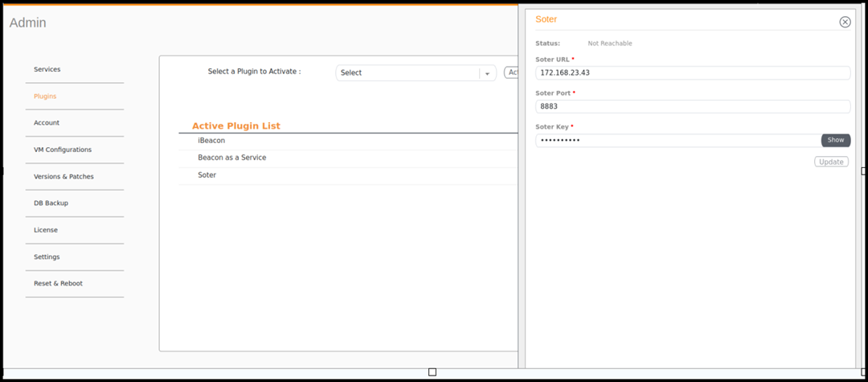Expand the plugin dropdown arrow
Image resolution: width=868 pixels, height=382 pixels.
(488, 73)
